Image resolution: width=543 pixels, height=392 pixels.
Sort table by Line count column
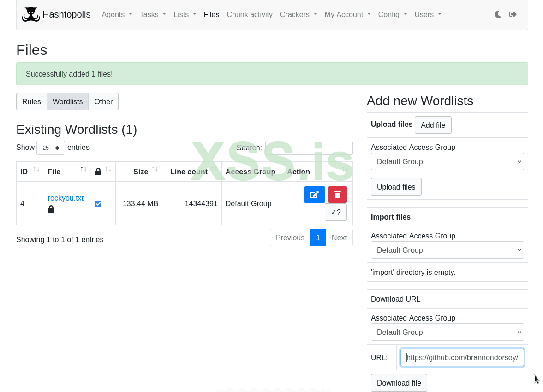(192, 172)
